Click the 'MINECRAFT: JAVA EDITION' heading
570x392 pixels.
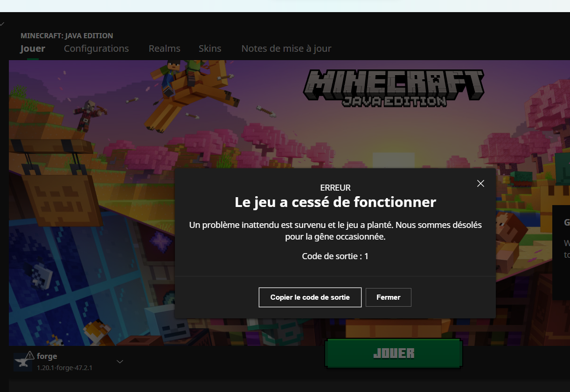[x=67, y=35]
